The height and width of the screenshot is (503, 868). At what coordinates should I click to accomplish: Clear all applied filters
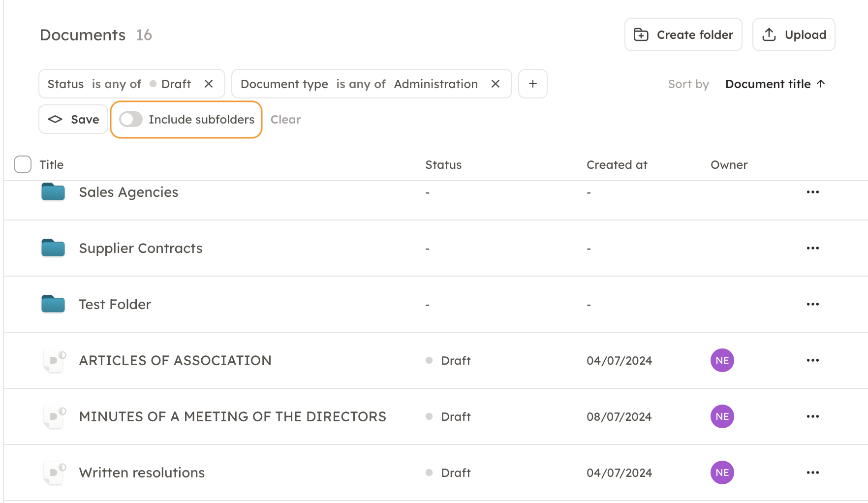[285, 120]
